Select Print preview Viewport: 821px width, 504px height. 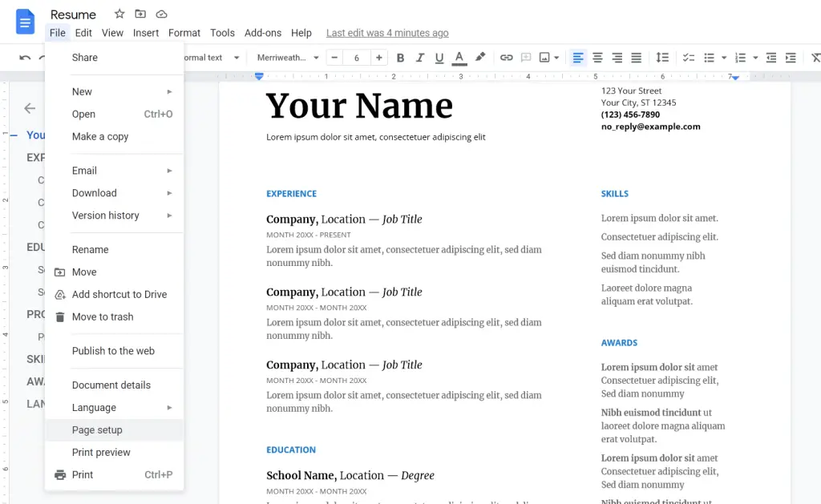coord(115,453)
